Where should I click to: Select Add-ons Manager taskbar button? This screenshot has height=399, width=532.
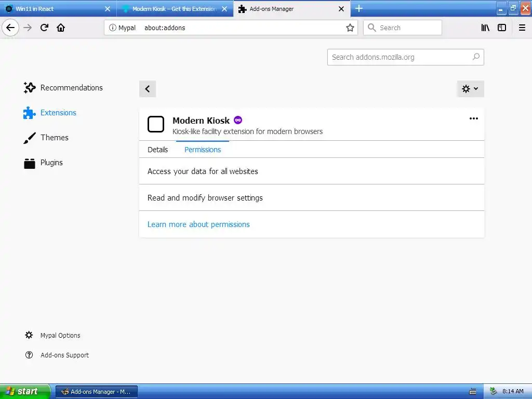96,392
